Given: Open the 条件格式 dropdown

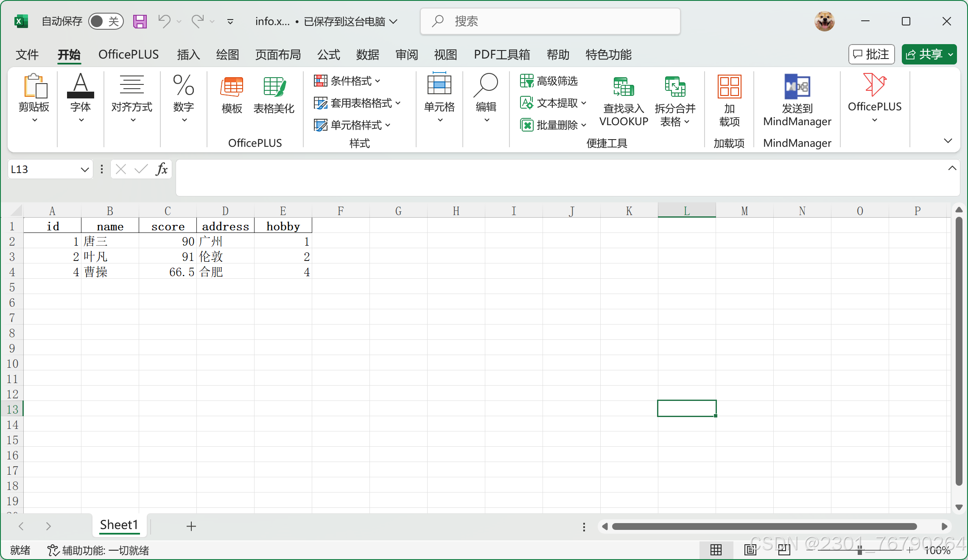Looking at the screenshot, I should [x=347, y=81].
